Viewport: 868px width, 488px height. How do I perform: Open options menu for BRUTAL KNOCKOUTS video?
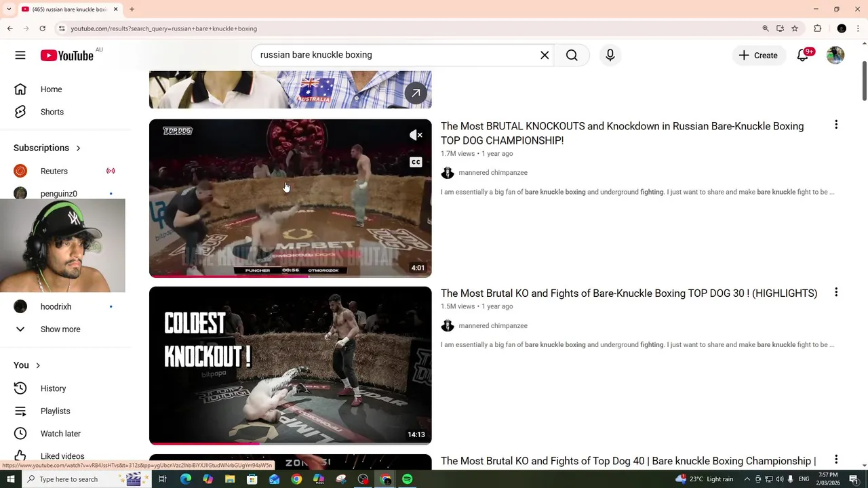click(x=836, y=125)
